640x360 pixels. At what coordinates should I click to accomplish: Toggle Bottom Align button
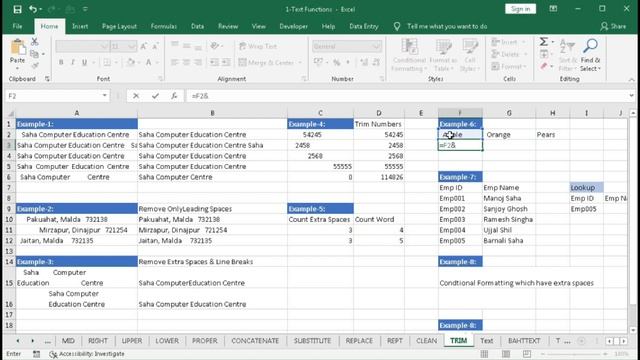pos(198,46)
